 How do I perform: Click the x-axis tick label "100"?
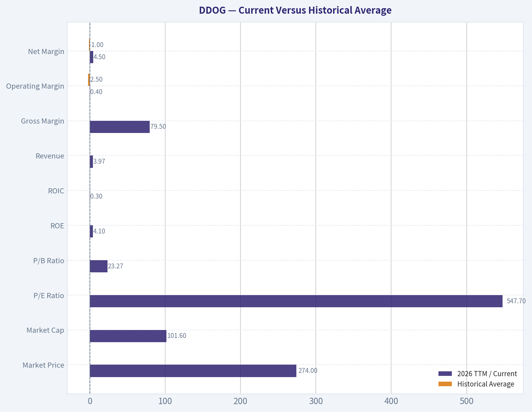165,401
